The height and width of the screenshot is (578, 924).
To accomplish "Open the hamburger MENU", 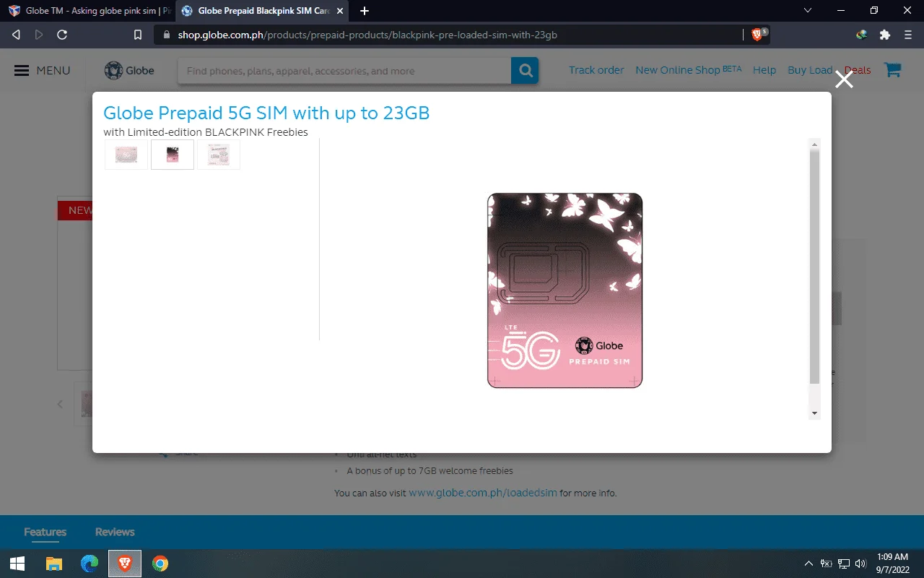I will pyautogui.click(x=43, y=70).
